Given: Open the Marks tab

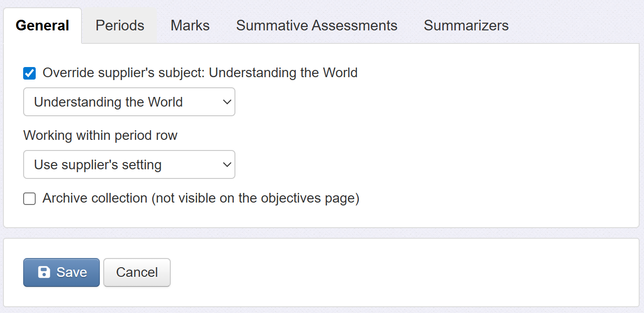Looking at the screenshot, I should click(x=190, y=26).
